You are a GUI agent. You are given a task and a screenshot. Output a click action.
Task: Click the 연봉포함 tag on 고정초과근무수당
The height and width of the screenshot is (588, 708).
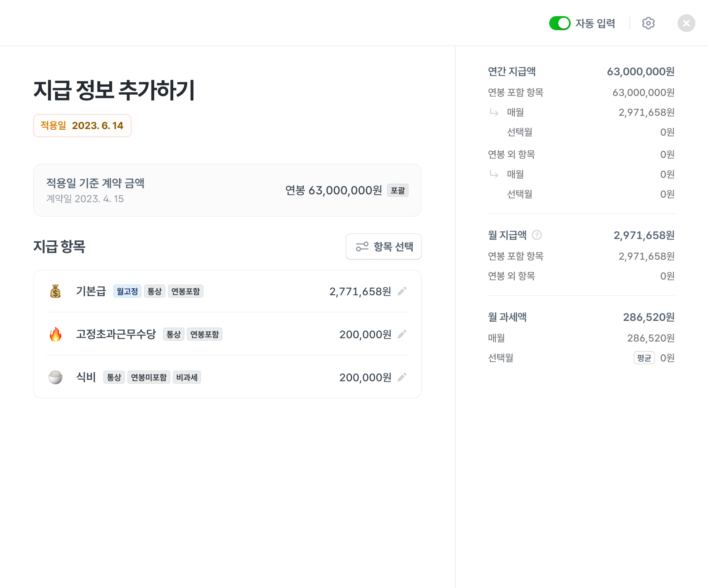point(205,334)
